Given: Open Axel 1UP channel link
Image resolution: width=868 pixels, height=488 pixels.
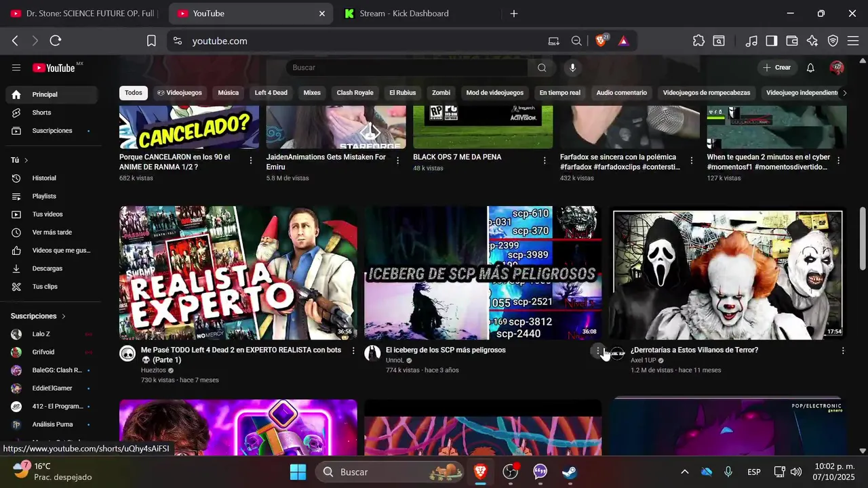Looking at the screenshot, I should 644,361.
